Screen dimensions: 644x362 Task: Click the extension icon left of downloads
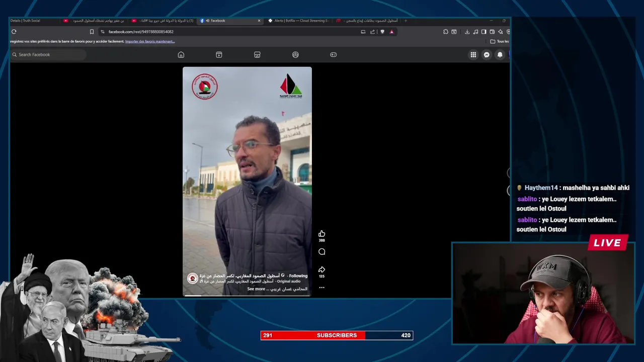[454, 32]
